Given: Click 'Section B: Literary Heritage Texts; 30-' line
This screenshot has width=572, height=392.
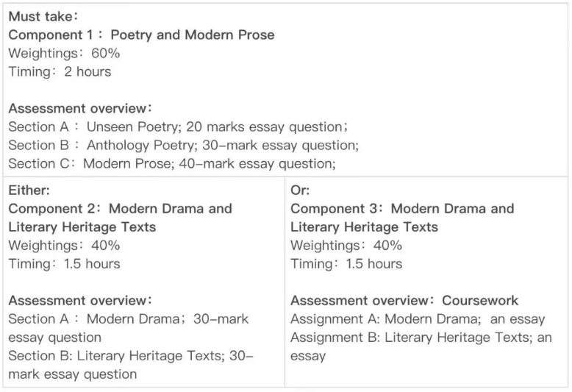Looking at the screenshot, I should (x=131, y=356).
